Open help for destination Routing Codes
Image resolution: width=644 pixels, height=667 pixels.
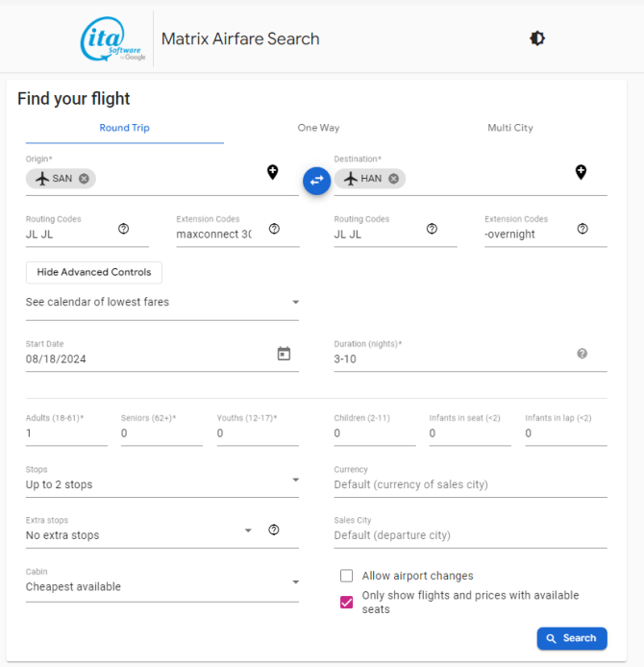tap(432, 229)
